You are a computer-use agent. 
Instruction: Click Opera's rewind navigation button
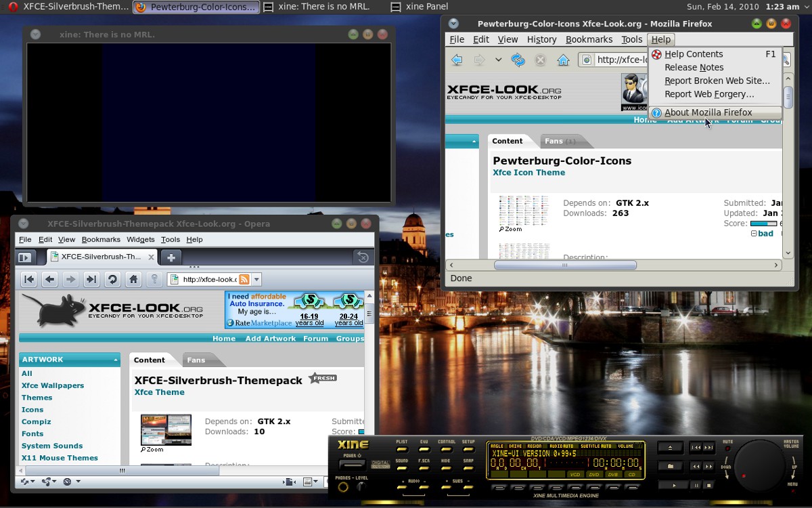point(29,279)
